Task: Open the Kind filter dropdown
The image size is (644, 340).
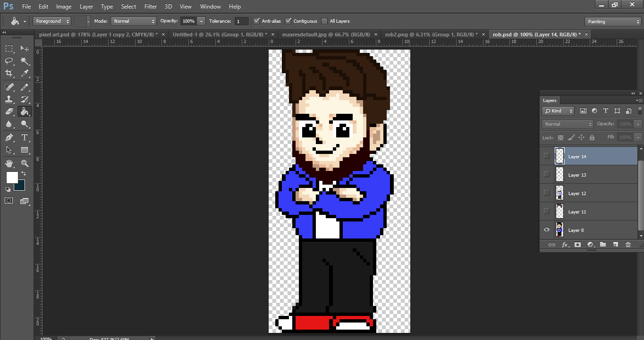Action: click(x=558, y=111)
